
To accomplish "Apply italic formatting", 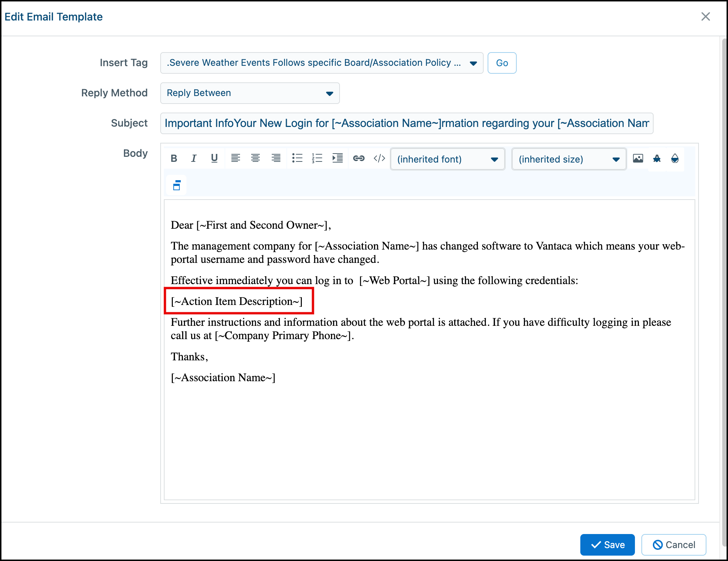I will tap(194, 158).
